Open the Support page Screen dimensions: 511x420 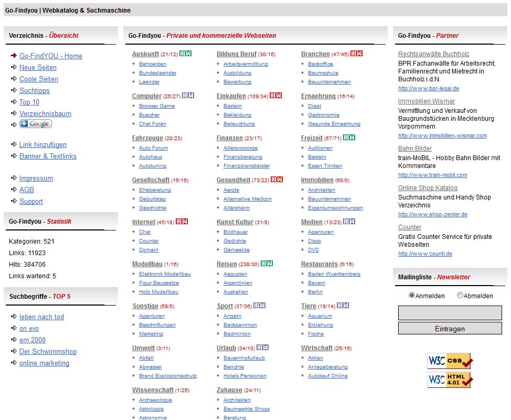31,201
